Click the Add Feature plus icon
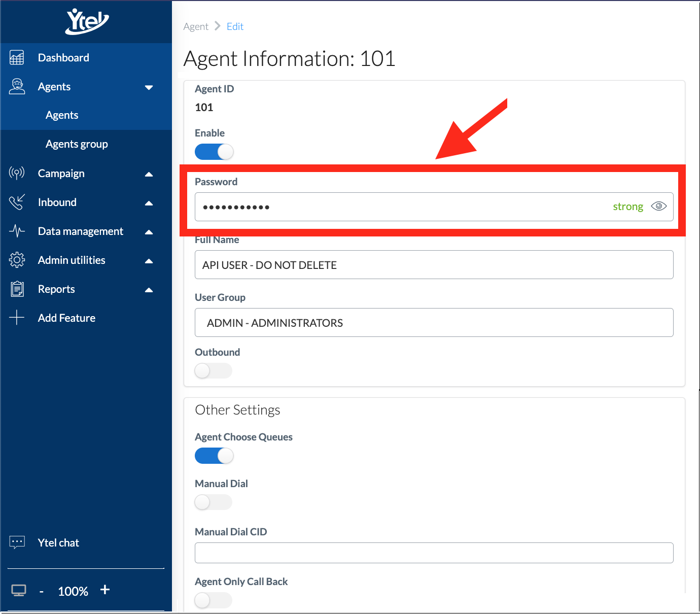The height and width of the screenshot is (614, 700). (17, 318)
